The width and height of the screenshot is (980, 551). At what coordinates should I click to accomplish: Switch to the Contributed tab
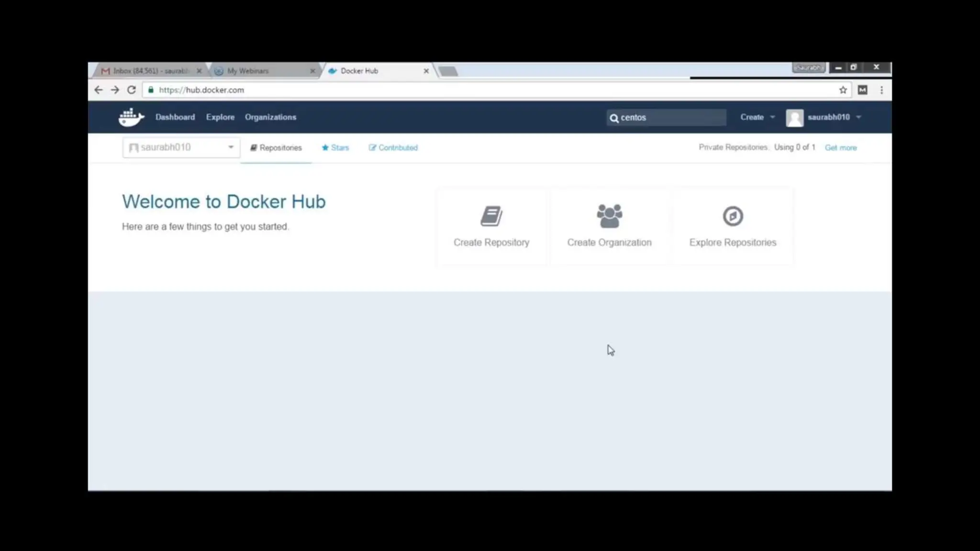pos(393,148)
